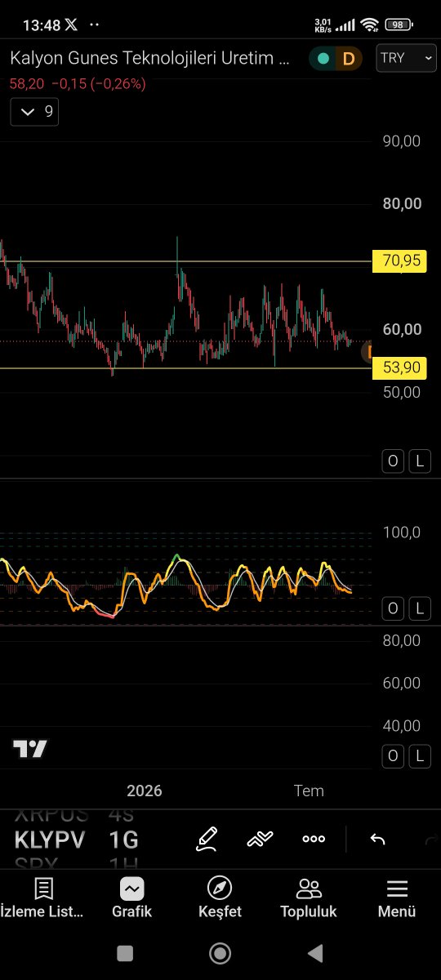Viewport: 441px width, 980px height.
Task: Tap the O button in the main price pane
Action: tap(393, 461)
